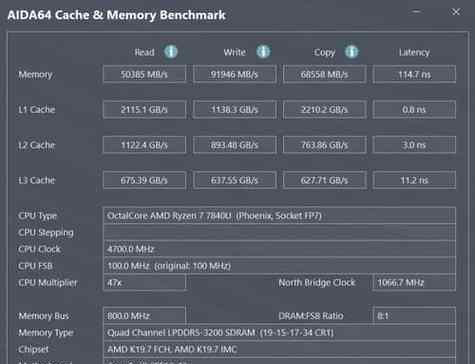Click the info icon next to Write
The height and width of the screenshot is (364, 475).
click(263, 52)
